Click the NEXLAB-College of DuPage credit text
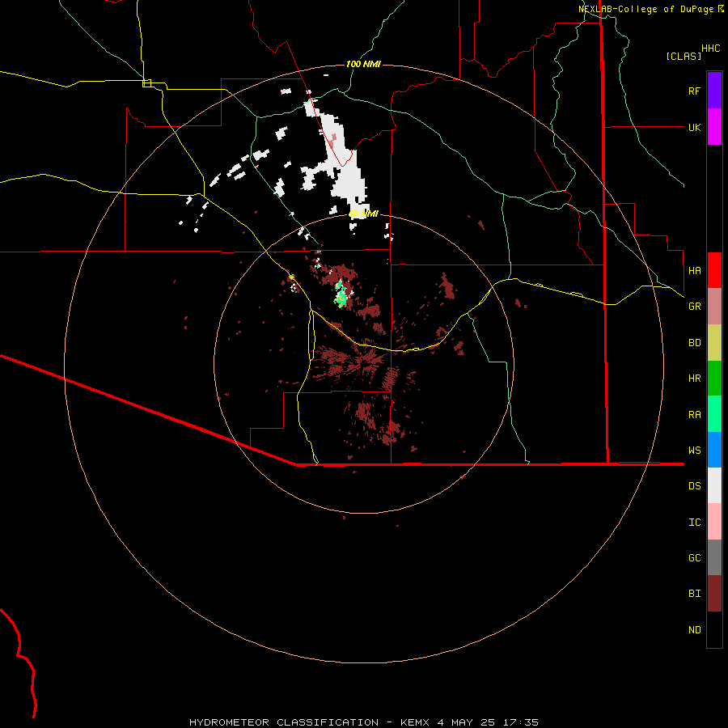Viewport: 728px width, 728px height. tap(647, 9)
